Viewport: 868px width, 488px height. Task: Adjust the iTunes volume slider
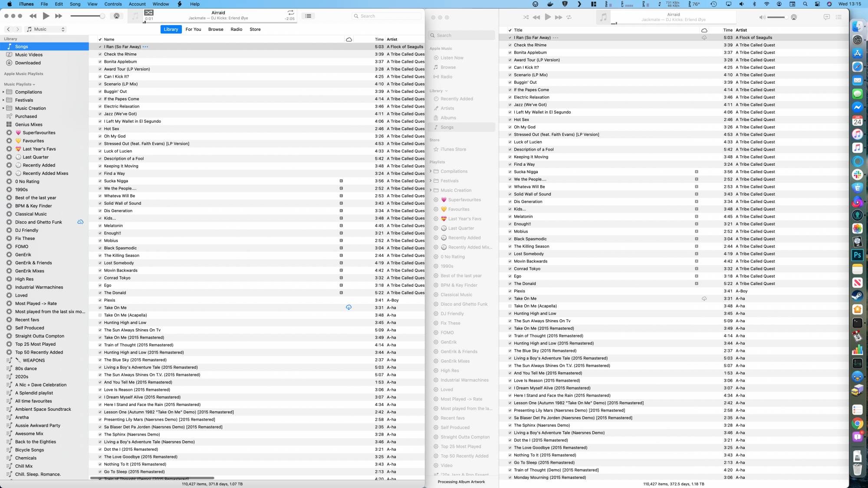click(x=102, y=16)
